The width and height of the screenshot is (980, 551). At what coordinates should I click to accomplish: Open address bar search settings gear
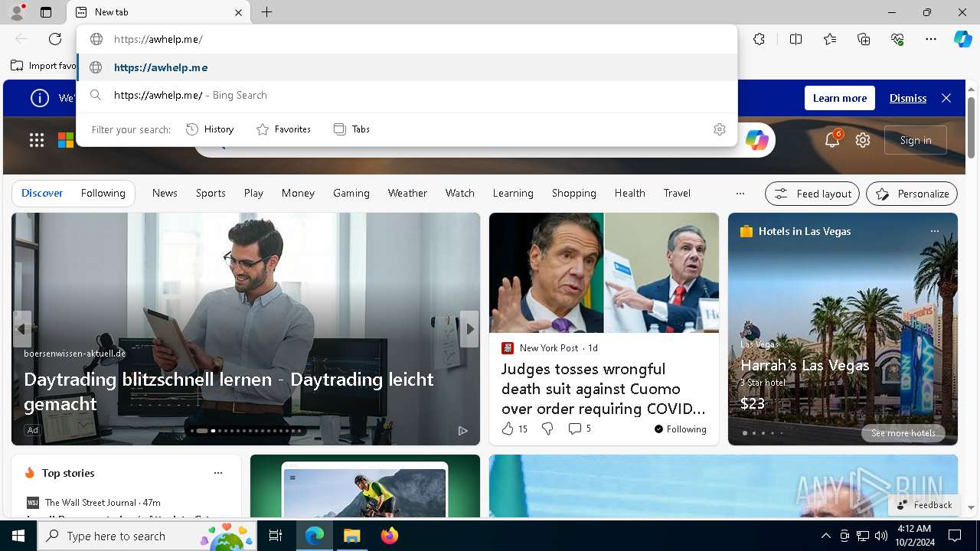tap(719, 129)
